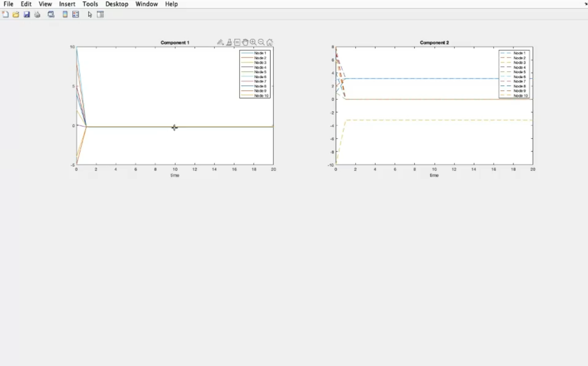Select the Component 2 plot legend

[x=514, y=74]
